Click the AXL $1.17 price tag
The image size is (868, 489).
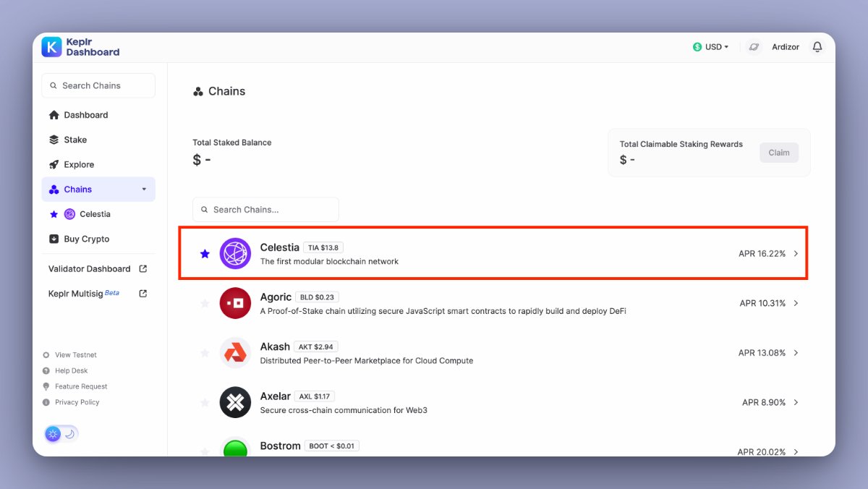coord(315,396)
